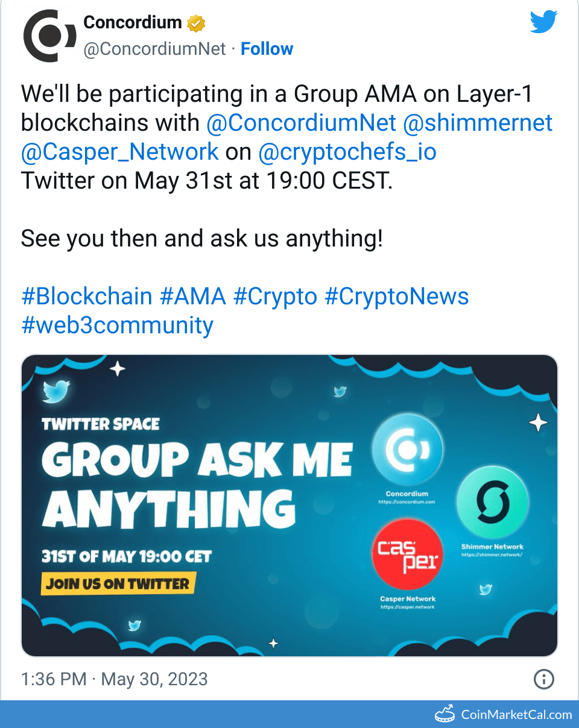Viewport: 579px width, 728px height.
Task: Click the CoinMarketCal watermark icon
Action: (x=445, y=714)
